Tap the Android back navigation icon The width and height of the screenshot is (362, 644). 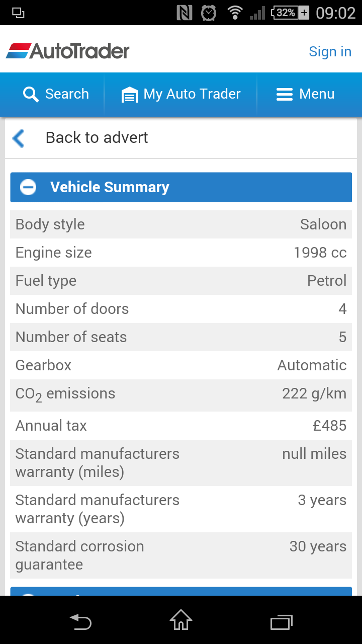(80, 621)
